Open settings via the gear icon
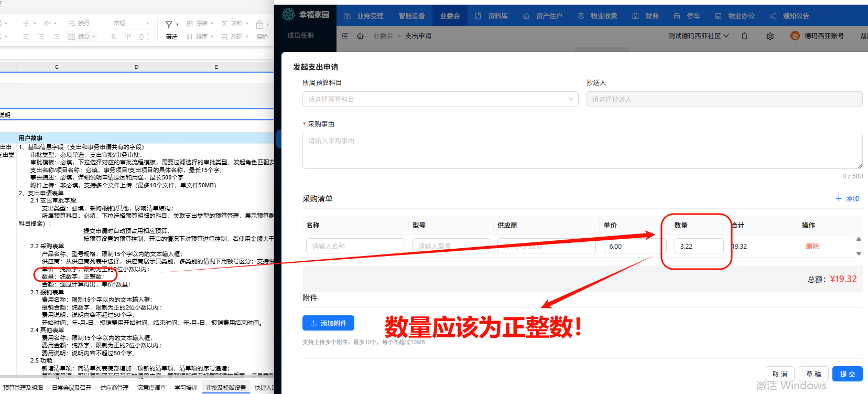 coord(770,36)
